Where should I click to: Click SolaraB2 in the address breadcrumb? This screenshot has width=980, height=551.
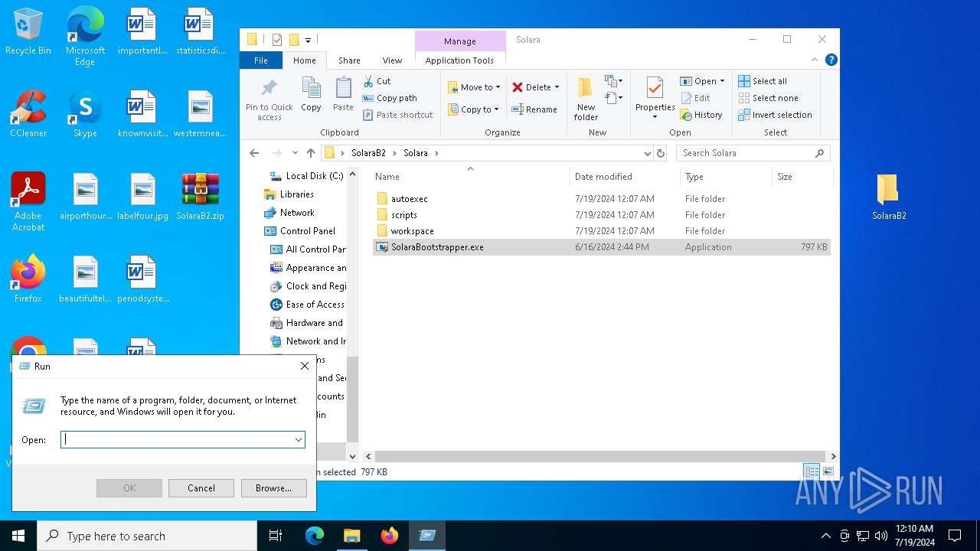pos(368,153)
